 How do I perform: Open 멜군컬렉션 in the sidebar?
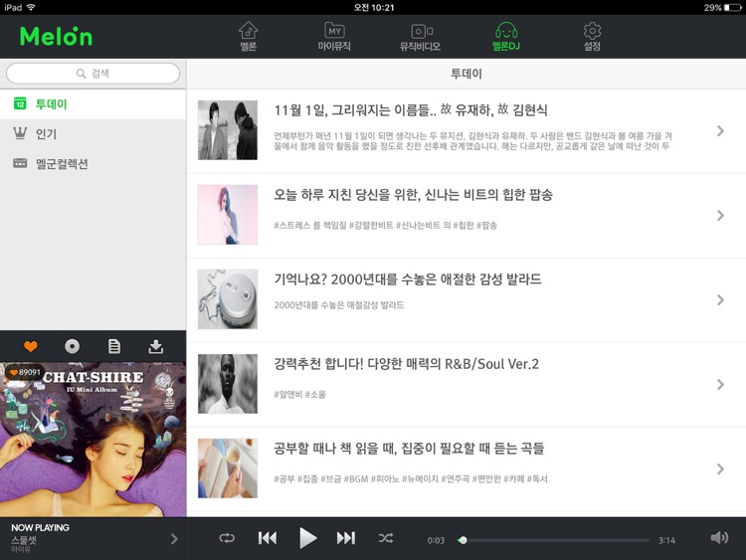coord(93,164)
